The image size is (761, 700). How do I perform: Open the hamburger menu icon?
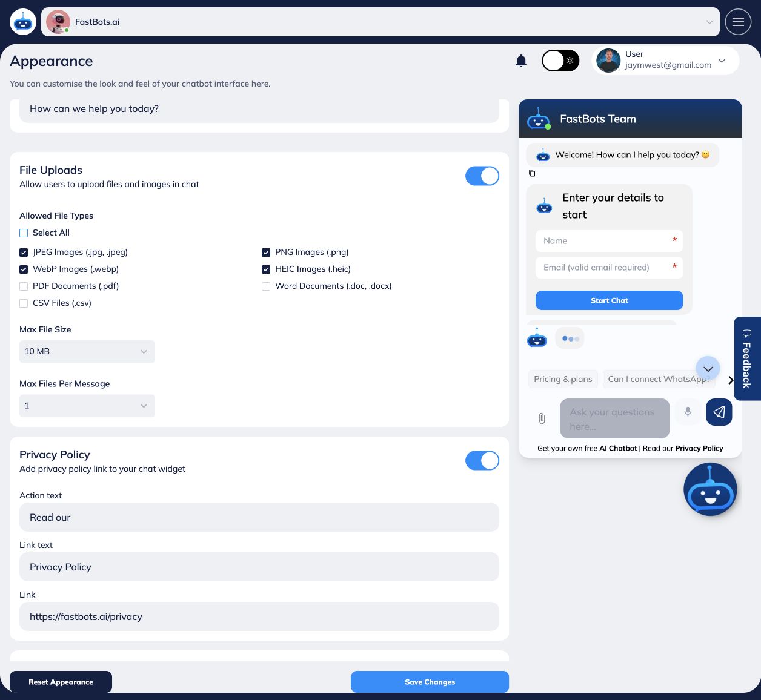pos(738,22)
